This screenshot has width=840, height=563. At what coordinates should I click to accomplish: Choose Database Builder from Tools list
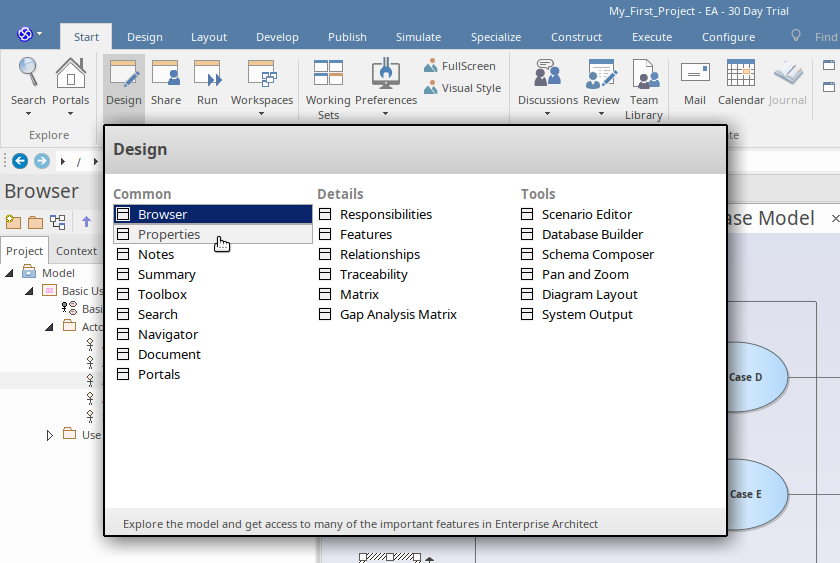[592, 234]
